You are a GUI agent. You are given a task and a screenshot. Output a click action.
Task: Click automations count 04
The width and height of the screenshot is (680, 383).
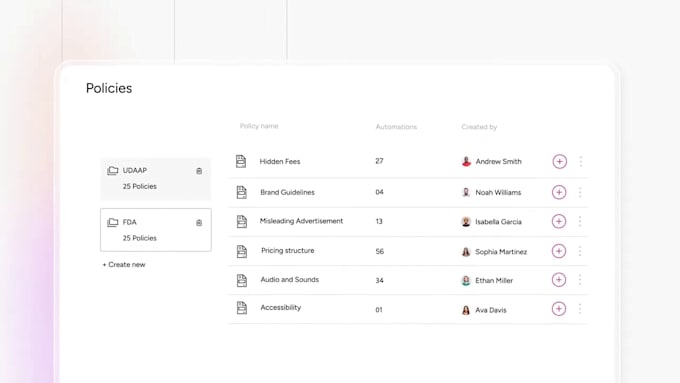379,192
